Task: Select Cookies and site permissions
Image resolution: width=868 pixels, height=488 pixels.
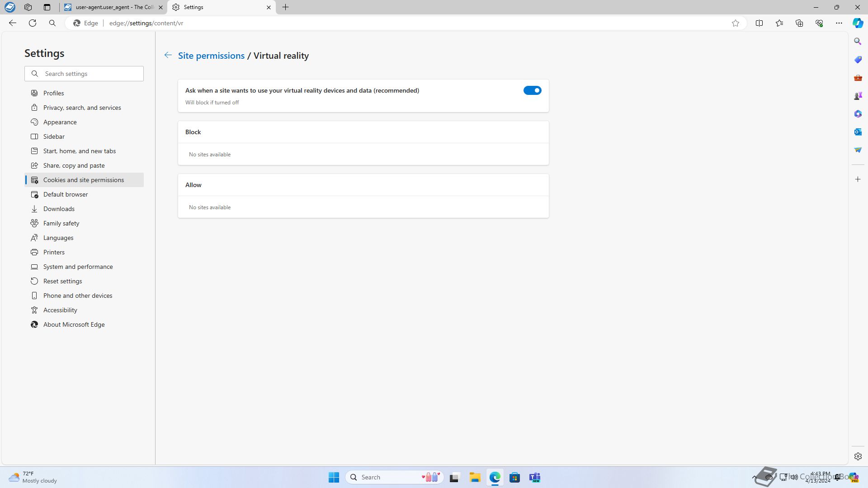Action: (x=84, y=180)
